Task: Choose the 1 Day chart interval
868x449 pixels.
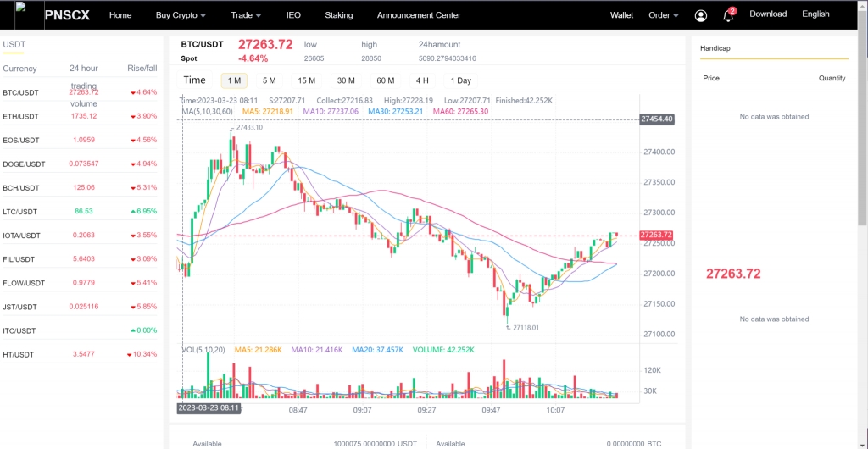Action: point(460,80)
